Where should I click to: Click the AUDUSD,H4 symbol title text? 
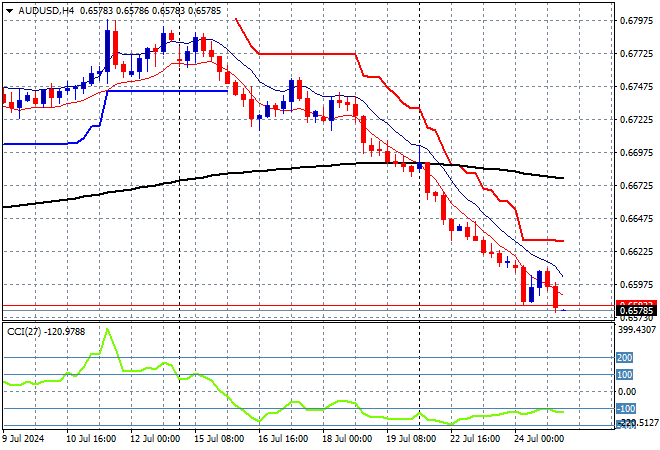[46, 11]
